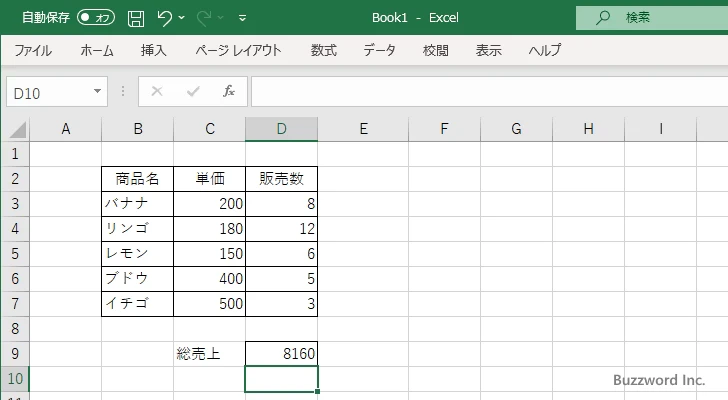Click the cell containing 200
Viewport: 728px width, 400px height.
(x=209, y=204)
